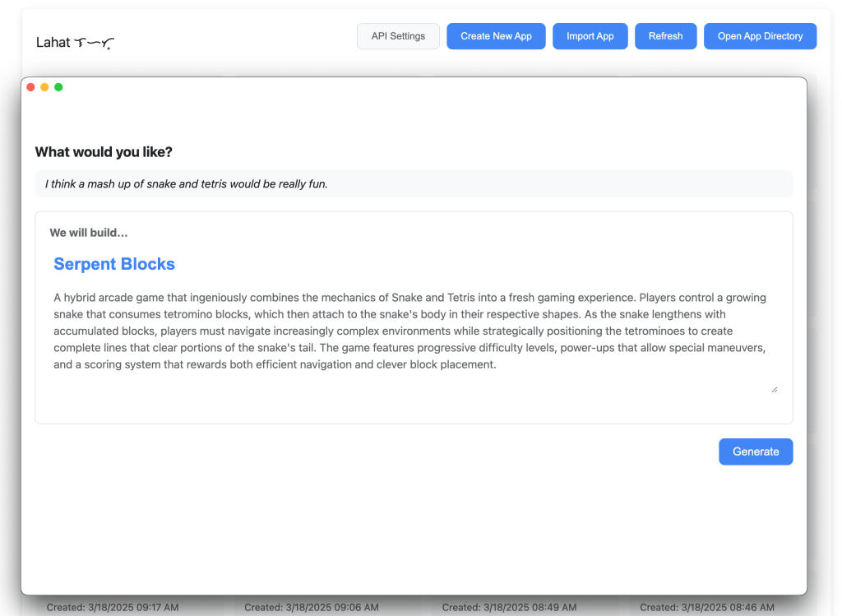842x616 pixels.
Task: Refresh the app list
Action: coord(665,36)
